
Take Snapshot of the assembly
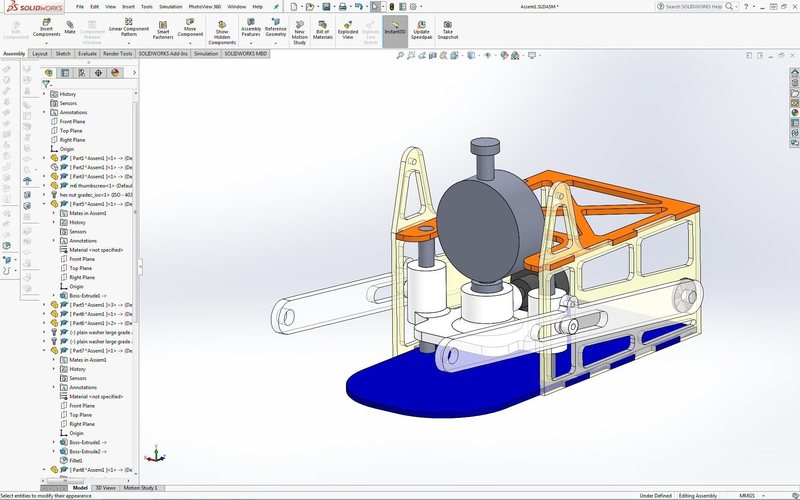[x=447, y=30]
